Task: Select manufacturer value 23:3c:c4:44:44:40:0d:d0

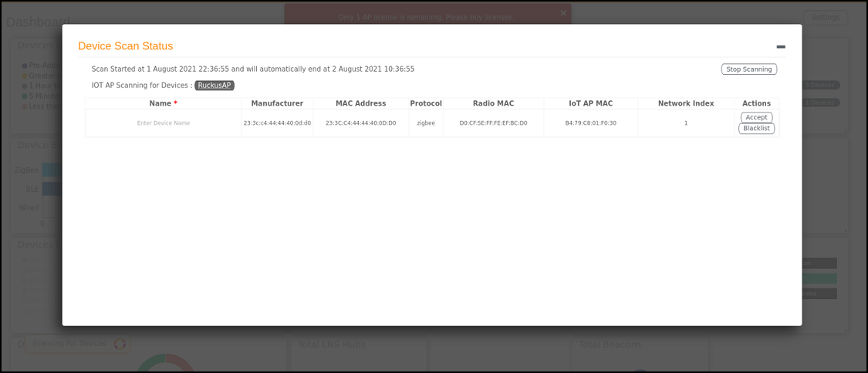Action: pyautogui.click(x=277, y=123)
